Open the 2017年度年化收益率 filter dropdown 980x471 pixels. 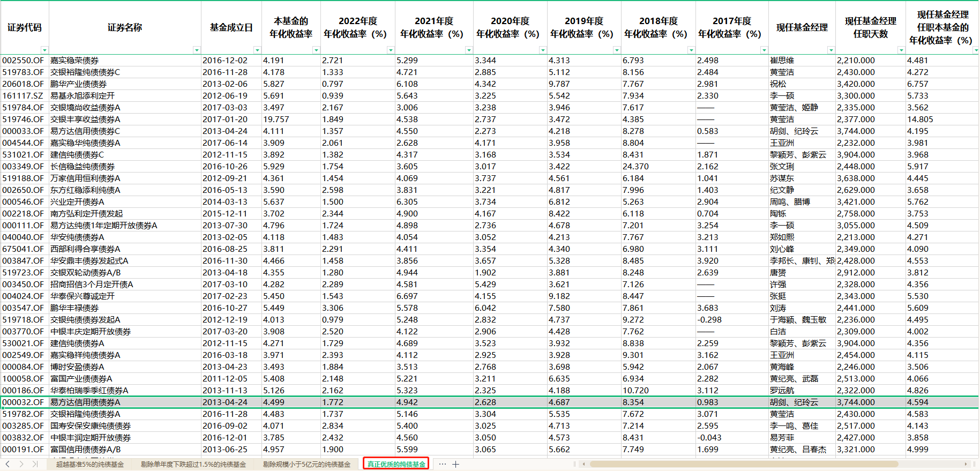point(764,50)
